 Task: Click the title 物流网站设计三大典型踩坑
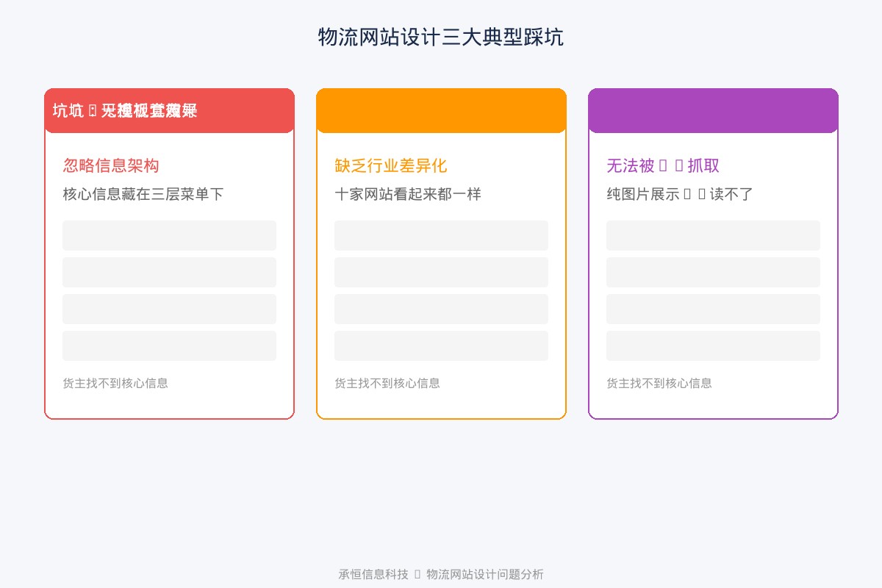(x=441, y=37)
